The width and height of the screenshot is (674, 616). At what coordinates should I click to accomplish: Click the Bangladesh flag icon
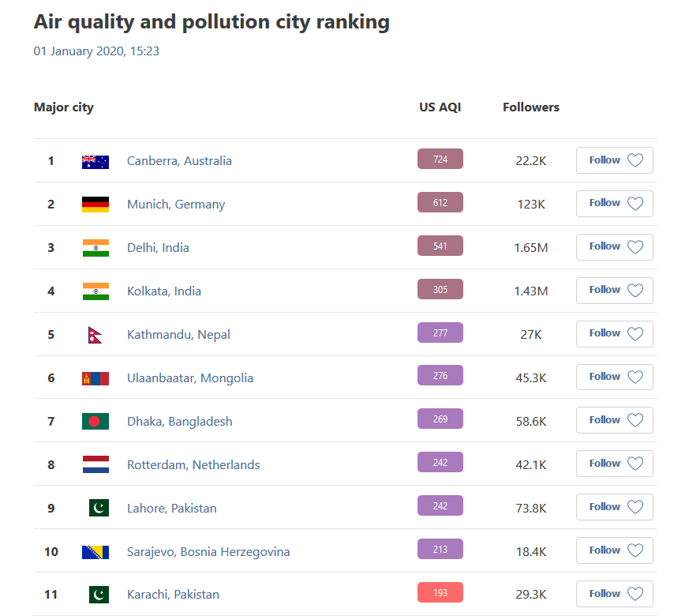[95, 422]
